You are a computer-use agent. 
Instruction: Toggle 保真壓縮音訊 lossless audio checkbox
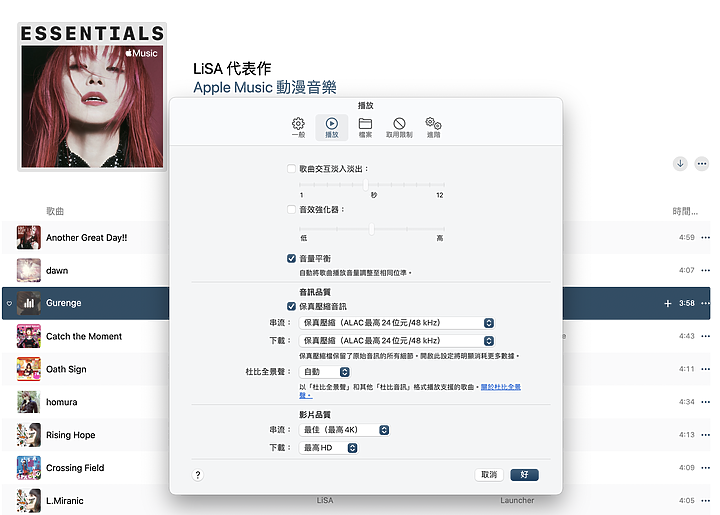291,306
